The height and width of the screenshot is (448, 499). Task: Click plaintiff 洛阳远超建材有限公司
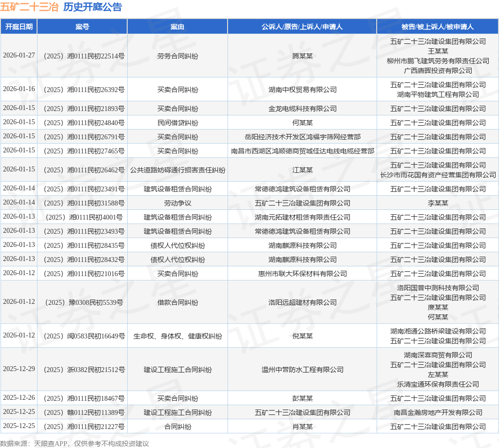pyautogui.click(x=302, y=302)
